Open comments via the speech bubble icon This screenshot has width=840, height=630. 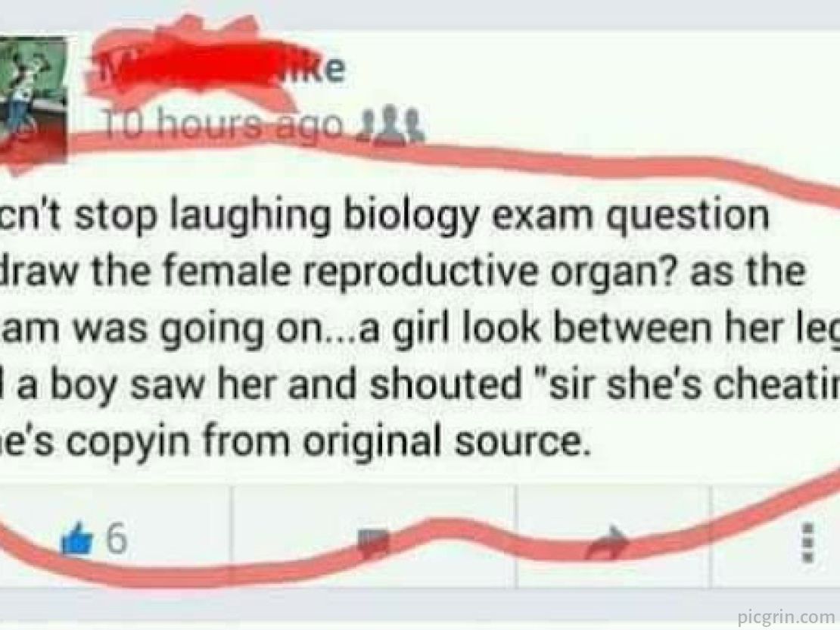pyautogui.click(x=373, y=541)
